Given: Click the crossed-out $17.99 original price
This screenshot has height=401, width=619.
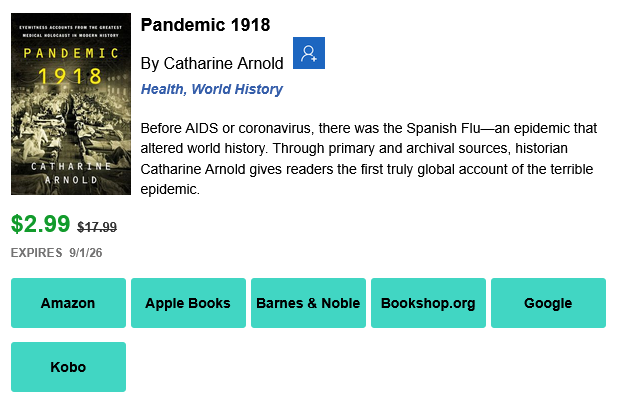Looking at the screenshot, I should [x=97, y=227].
